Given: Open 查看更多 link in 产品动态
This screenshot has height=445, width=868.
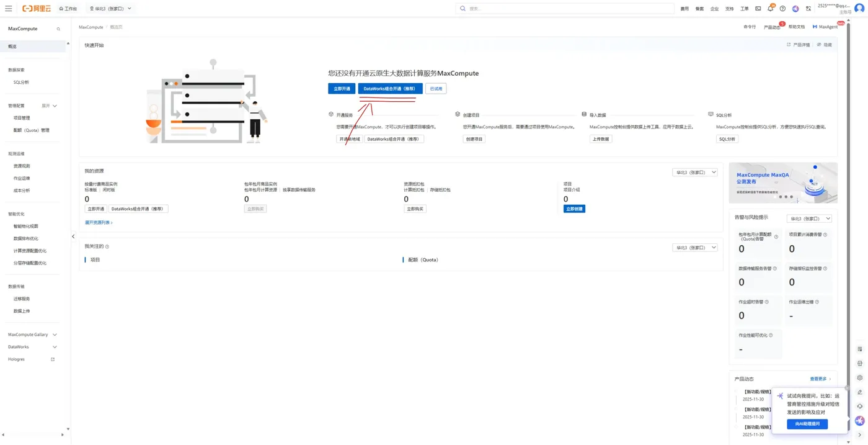Looking at the screenshot, I should point(820,379).
